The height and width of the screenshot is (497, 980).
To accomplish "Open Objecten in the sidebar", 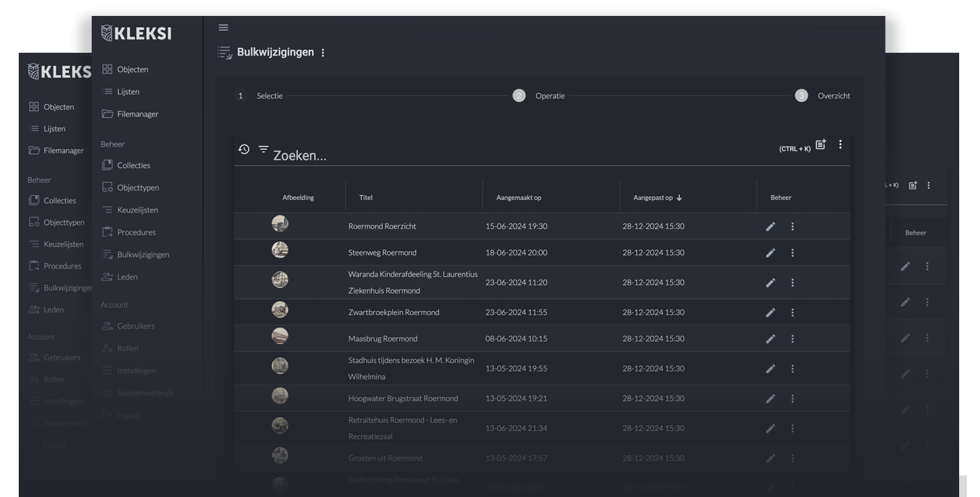I will pyautogui.click(x=132, y=69).
